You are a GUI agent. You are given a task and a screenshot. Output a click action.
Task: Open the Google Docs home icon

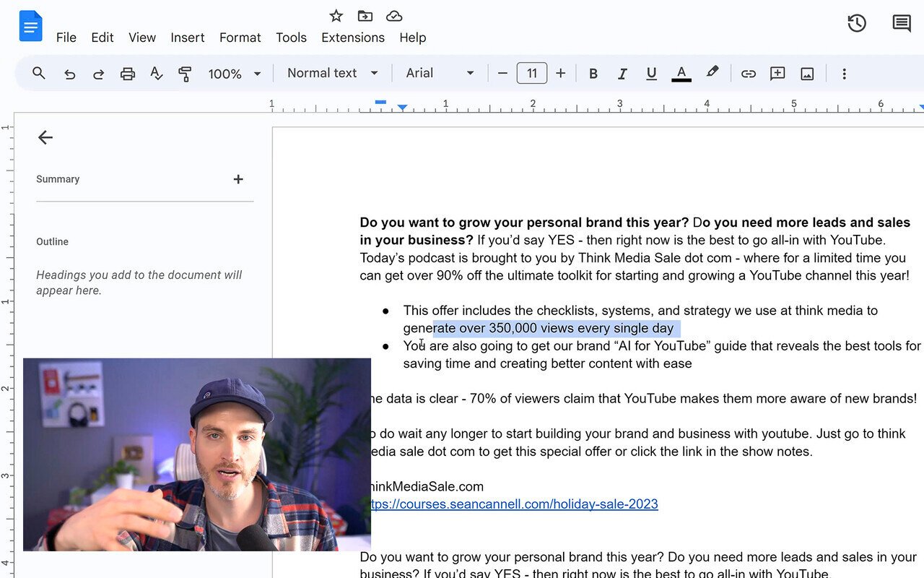tap(31, 27)
